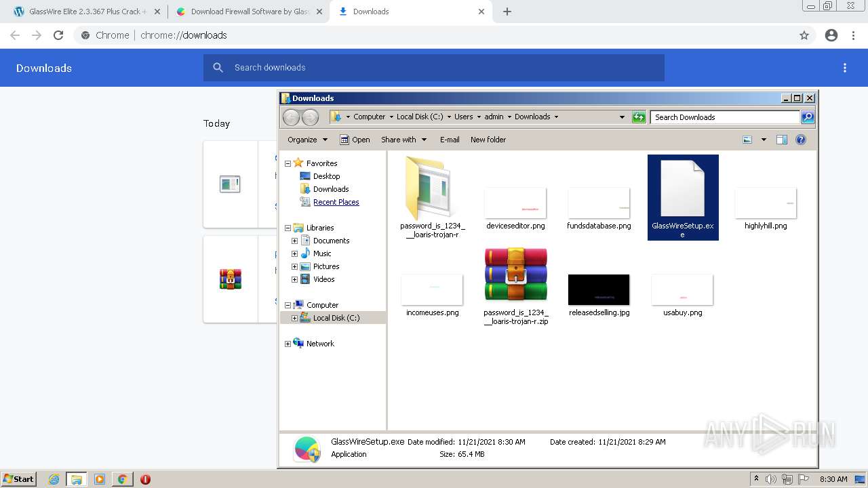Refresh the Downloads folder address bar
The height and width of the screenshot is (488, 868).
coord(639,117)
